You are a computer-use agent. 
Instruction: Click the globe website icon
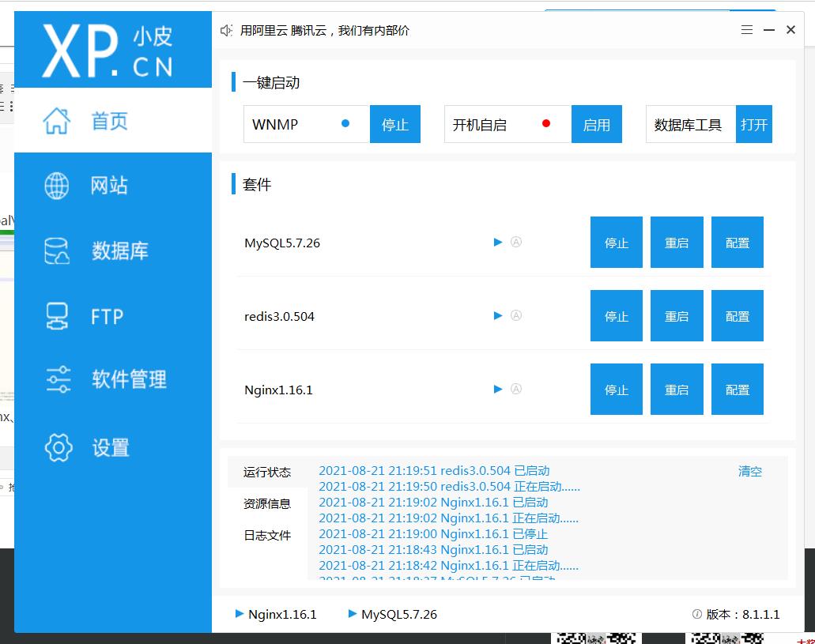(x=57, y=186)
